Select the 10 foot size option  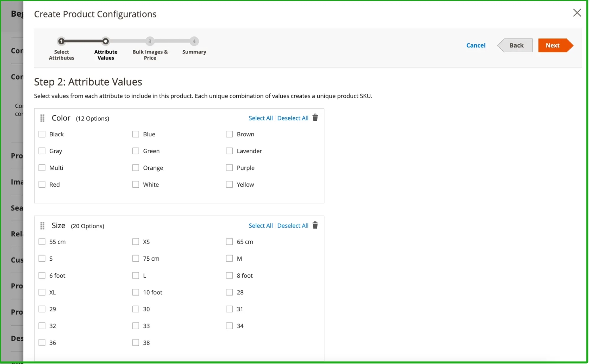[x=136, y=292]
